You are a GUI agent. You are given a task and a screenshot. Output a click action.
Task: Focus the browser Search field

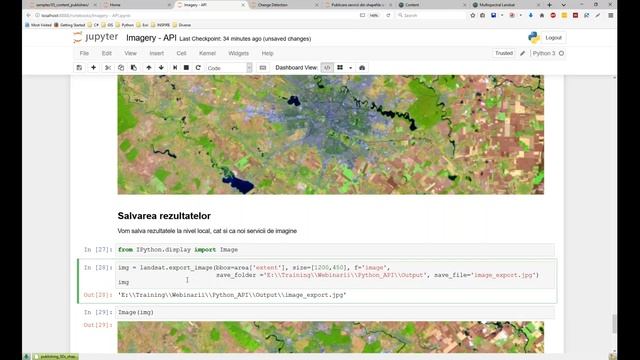(431, 16)
